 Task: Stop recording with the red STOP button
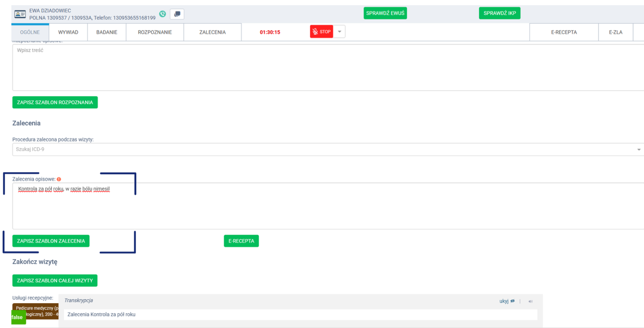[x=322, y=32]
